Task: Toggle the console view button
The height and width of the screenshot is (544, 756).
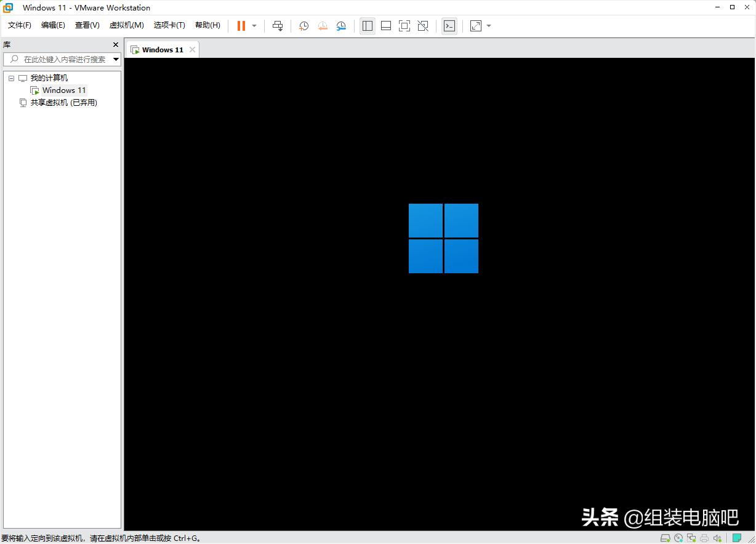Action: 450,26
